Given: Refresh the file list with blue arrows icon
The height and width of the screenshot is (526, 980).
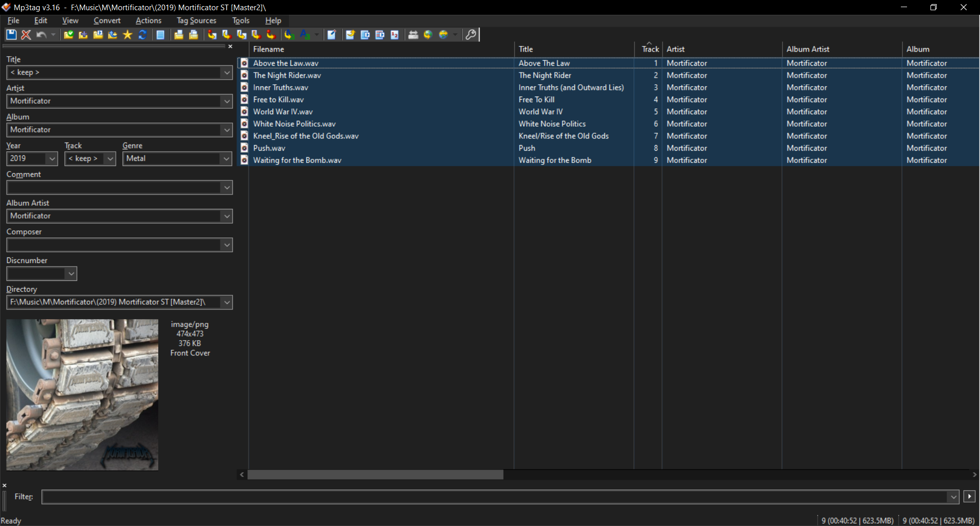Looking at the screenshot, I should (x=142, y=35).
